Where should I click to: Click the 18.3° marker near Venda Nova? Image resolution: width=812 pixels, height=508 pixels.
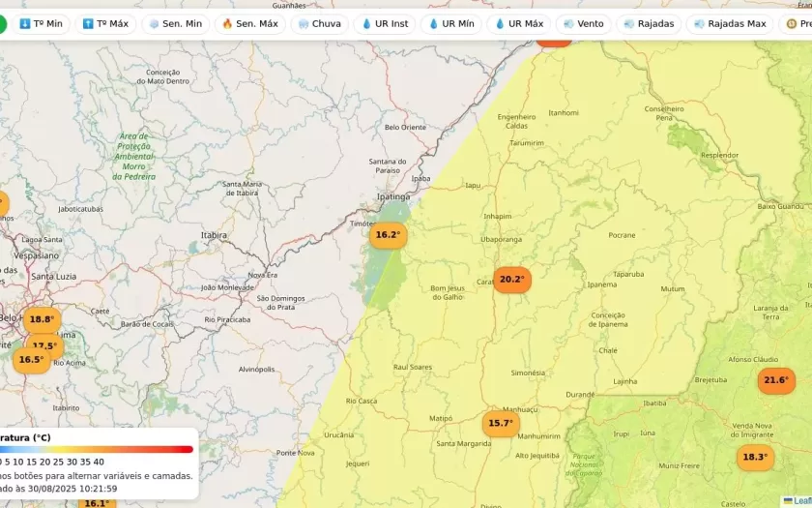coord(754,457)
